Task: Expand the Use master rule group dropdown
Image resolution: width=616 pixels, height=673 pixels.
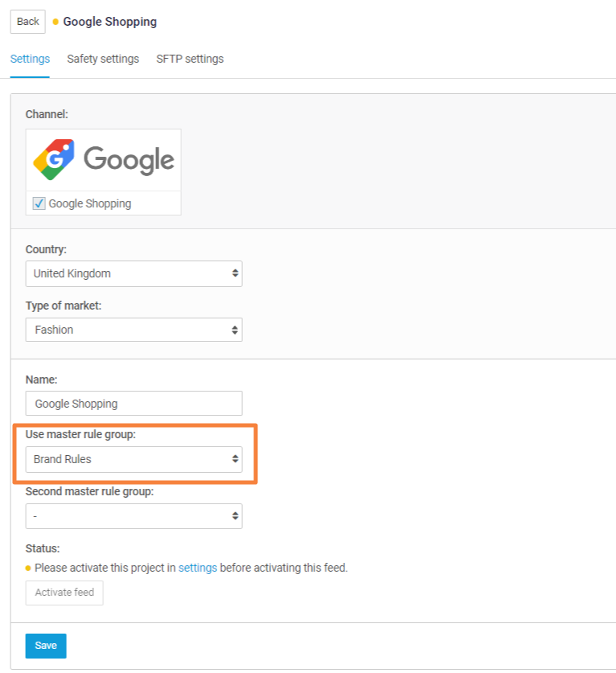Action: (x=133, y=459)
